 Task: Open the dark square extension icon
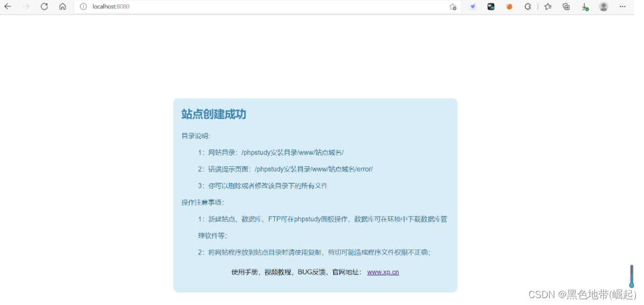(x=491, y=6)
